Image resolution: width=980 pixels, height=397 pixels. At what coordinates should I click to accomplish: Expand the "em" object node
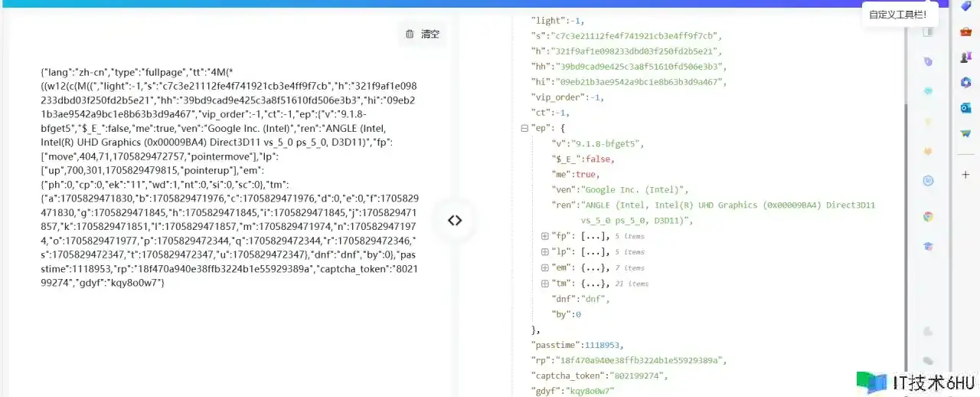(x=545, y=268)
